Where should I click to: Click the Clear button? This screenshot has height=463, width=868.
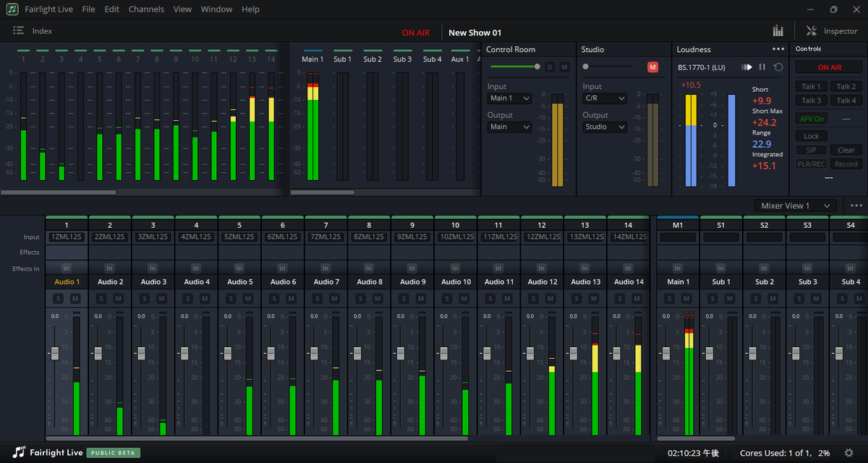(x=846, y=150)
